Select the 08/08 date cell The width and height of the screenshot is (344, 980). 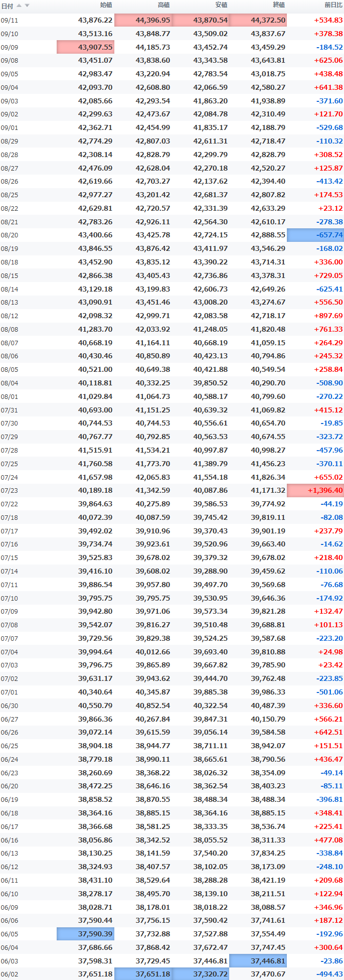[10, 330]
